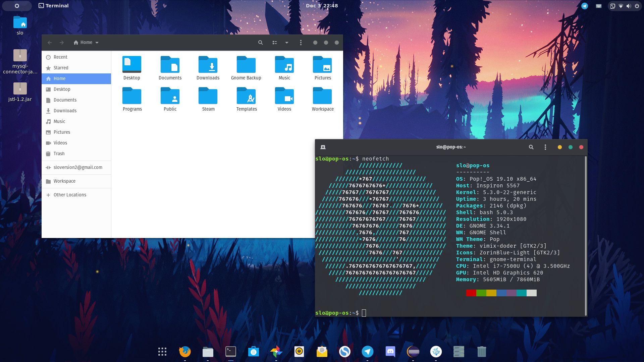Image resolution: width=644 pixels, height=362 pixels.
Task: Open Google Photos from the dock
Action: coord(276,352)
